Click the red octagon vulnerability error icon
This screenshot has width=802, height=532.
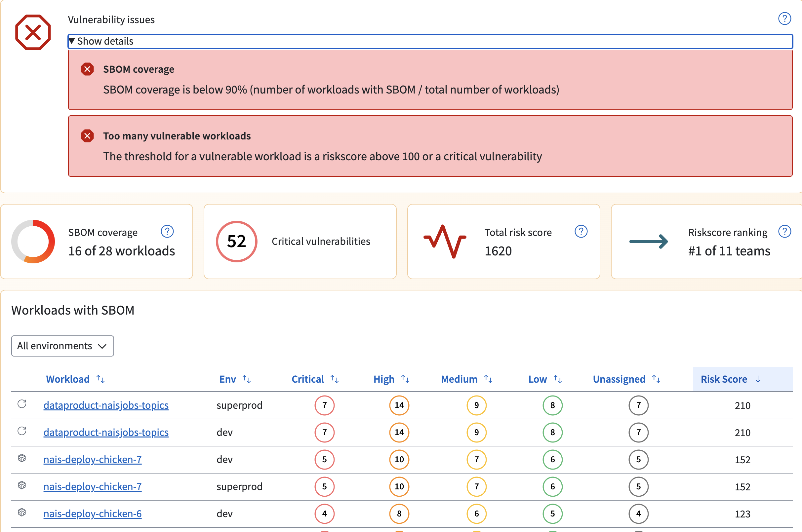[33, 32]
